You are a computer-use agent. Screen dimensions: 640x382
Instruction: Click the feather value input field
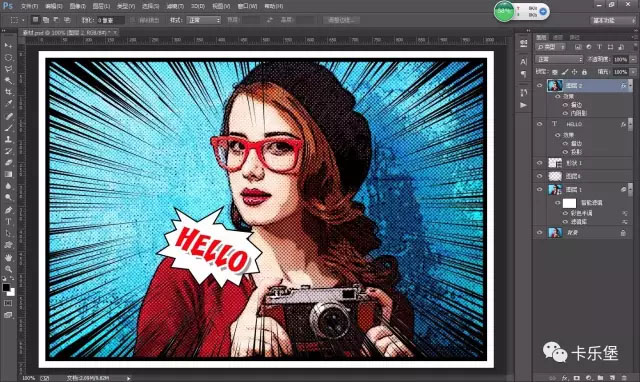click(x=111, y=20)
